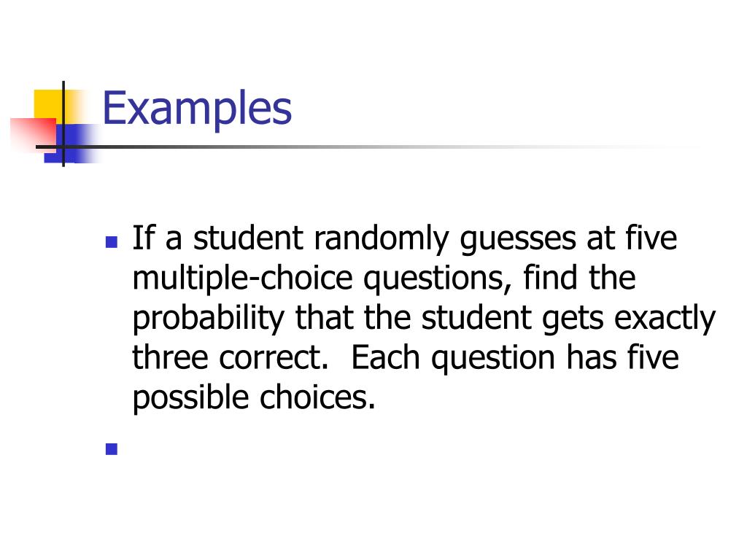
Task: Click the word "probability"
Action: pyautogui.click(x=208, y=319)
